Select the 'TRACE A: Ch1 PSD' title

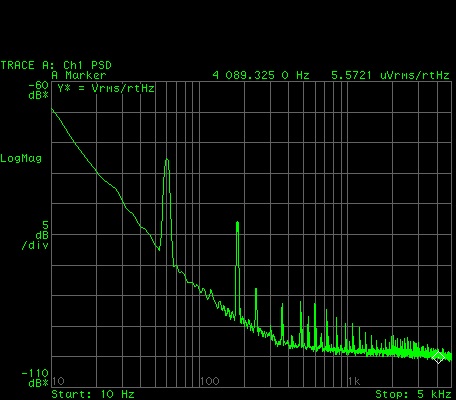56,65
